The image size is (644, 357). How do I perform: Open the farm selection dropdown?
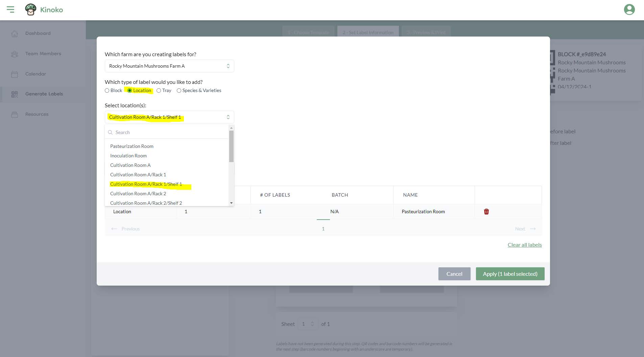pyautogui.click(x=169, y=66)
